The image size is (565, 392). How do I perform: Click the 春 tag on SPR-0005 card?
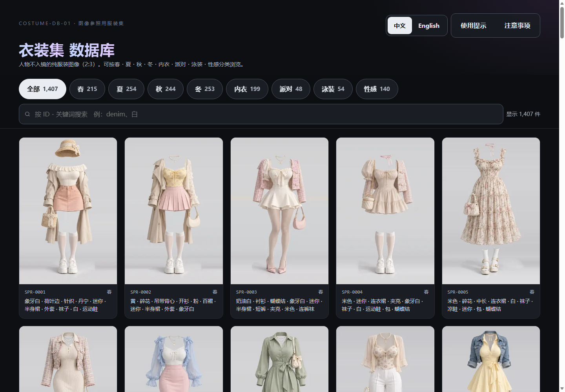[532, 292]
